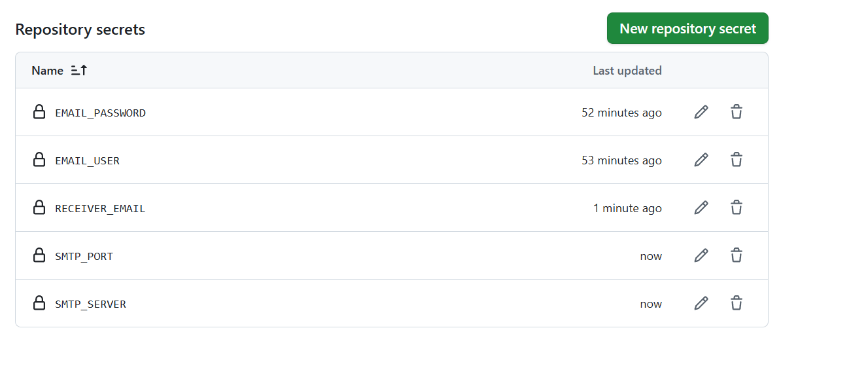Viewport: 868px width, 385px height.
Task: Delete the EMAIL_PASSWORD secret
Action: (737, 112)
